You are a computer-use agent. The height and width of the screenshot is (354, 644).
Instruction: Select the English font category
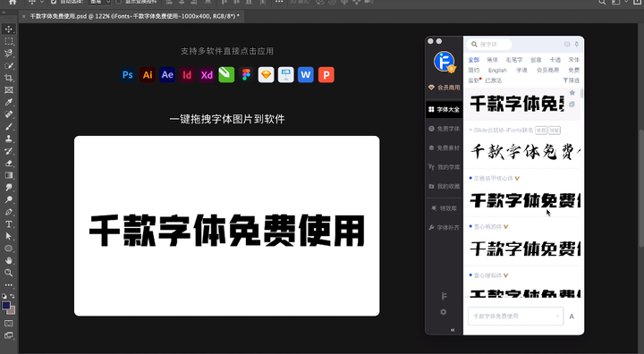tap(497, 71)
